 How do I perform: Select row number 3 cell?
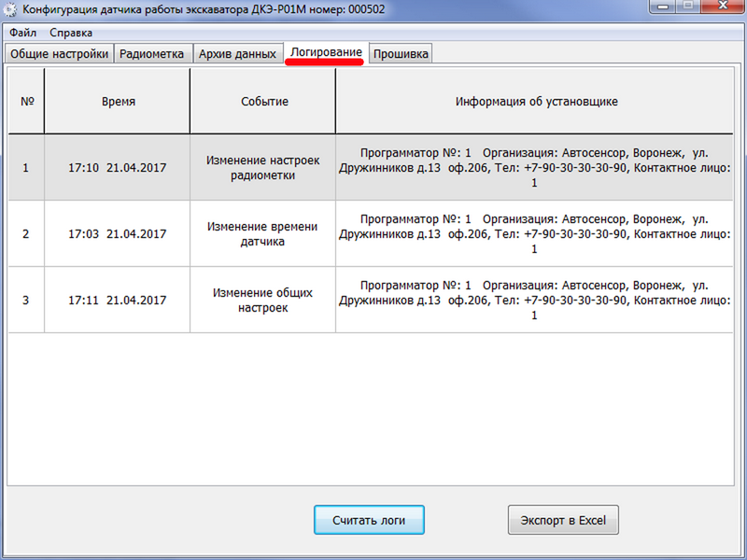26,300
